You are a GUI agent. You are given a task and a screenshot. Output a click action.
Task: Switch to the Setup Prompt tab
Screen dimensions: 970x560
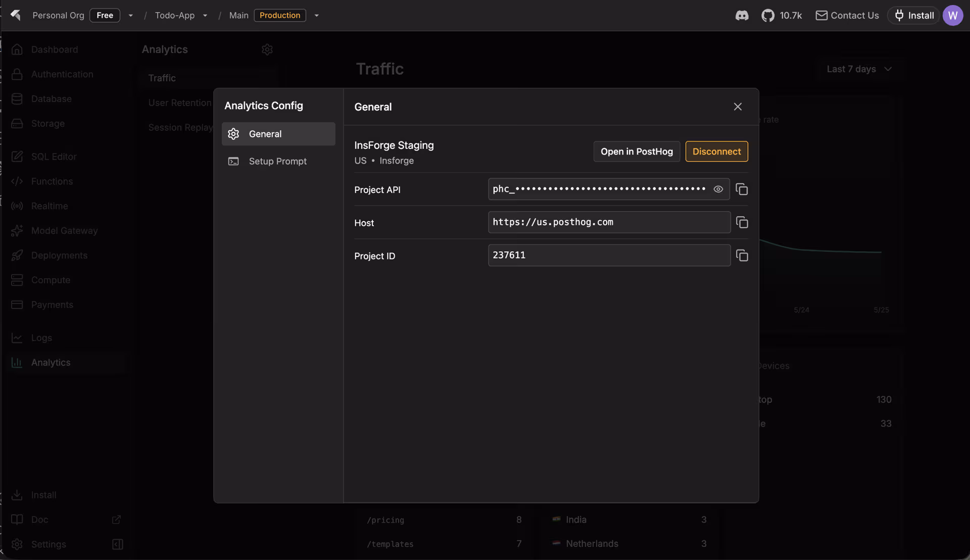pyautogui.click(x=278, y=161)
